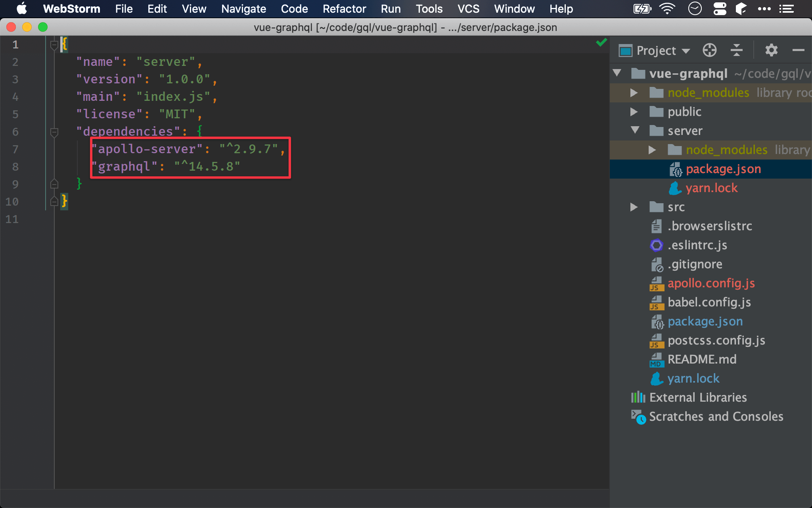The height and width of the screenshot is (508, 812).
Task: Click the JS icon beside apollo.config.js
Action: 657,284
